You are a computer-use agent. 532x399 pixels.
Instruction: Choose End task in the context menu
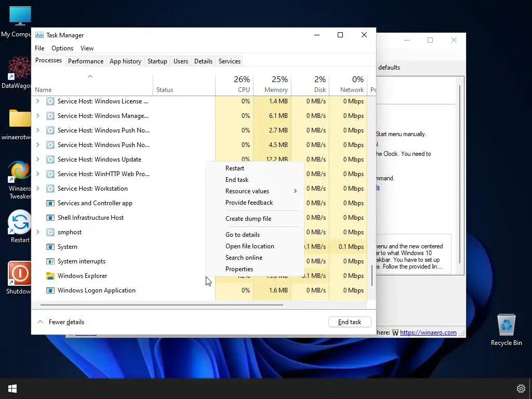255,180
